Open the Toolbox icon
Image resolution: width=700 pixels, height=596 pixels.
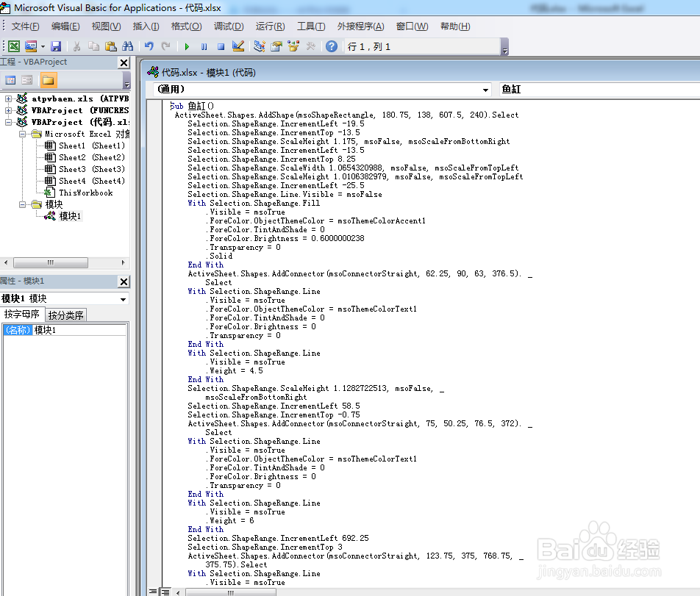pyautogui.click(x=310, y=46)
